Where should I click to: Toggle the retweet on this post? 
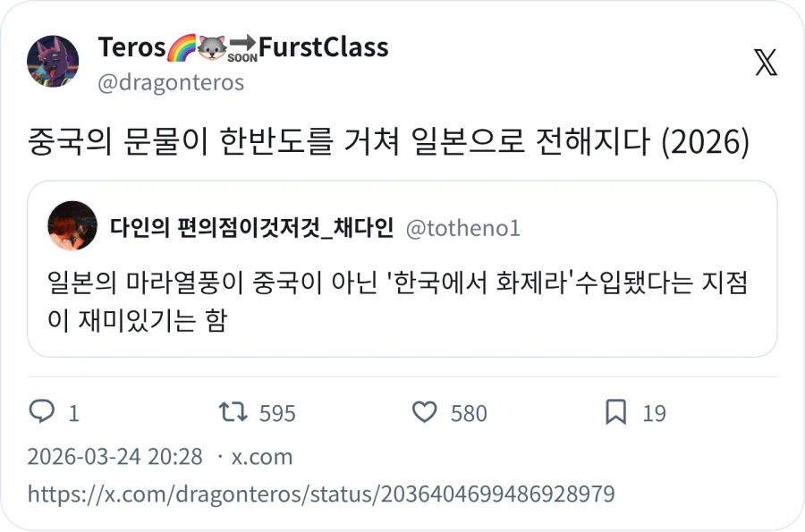pos(232,413)
